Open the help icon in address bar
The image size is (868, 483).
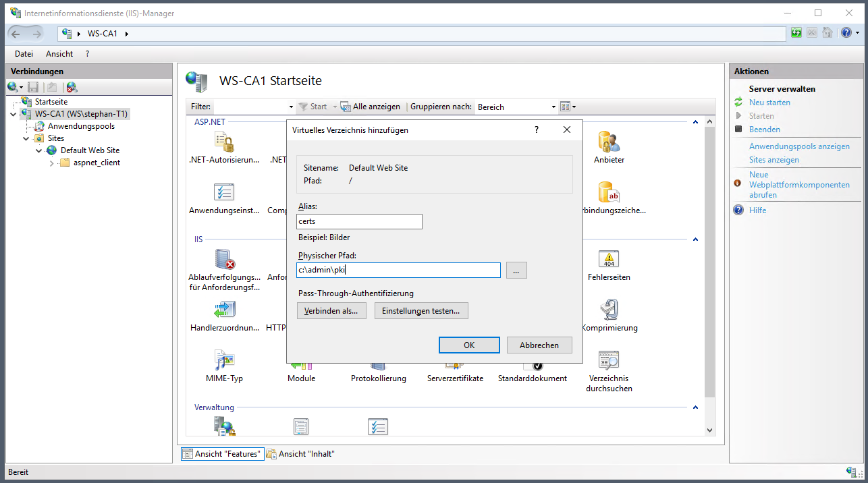point(846,33)
